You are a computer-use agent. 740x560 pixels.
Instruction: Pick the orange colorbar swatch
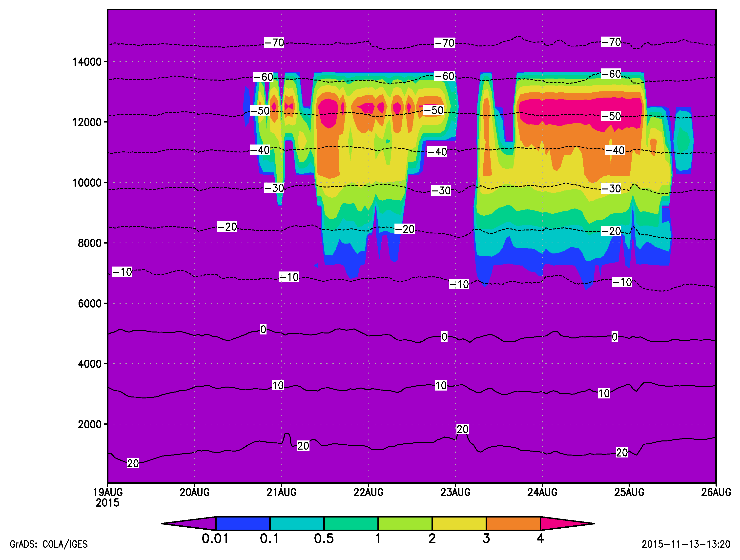pyautogui.click(x=513, y=523)
